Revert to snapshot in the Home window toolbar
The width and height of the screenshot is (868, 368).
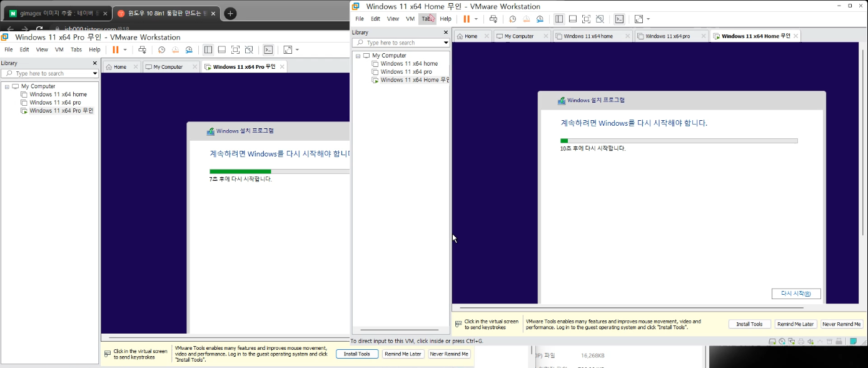(x=527, y=19)
